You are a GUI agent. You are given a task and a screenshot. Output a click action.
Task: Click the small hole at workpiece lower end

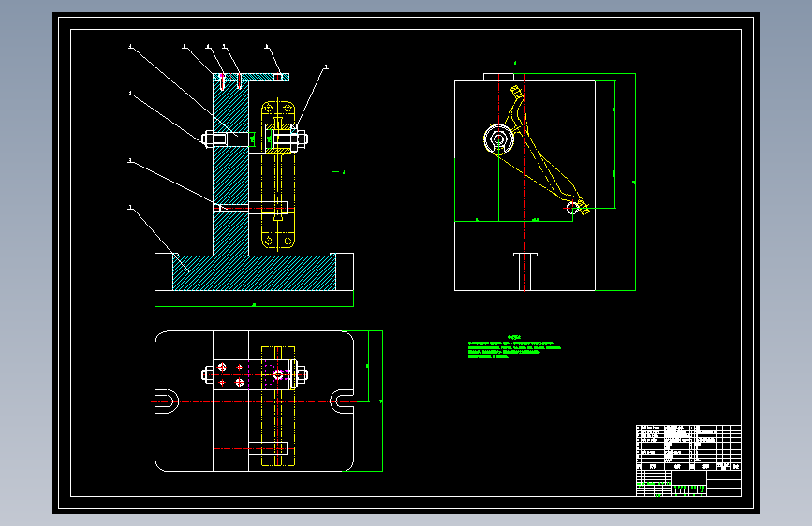[x=572, y=208]
